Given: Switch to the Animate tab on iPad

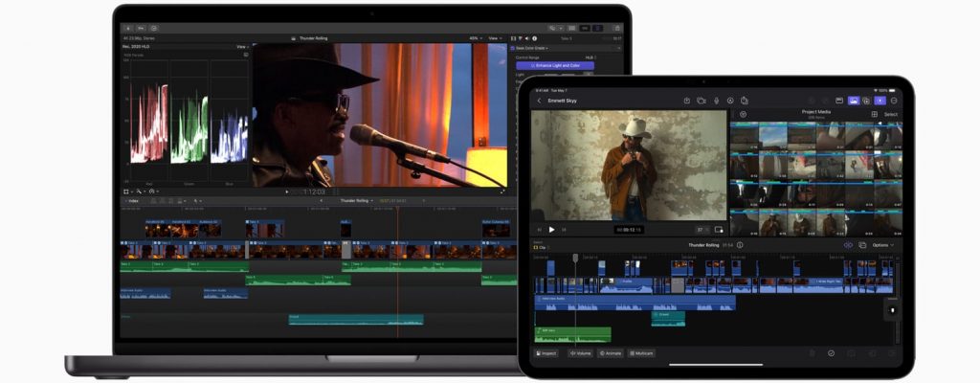Looking at the screenshot, I should 611,352.
